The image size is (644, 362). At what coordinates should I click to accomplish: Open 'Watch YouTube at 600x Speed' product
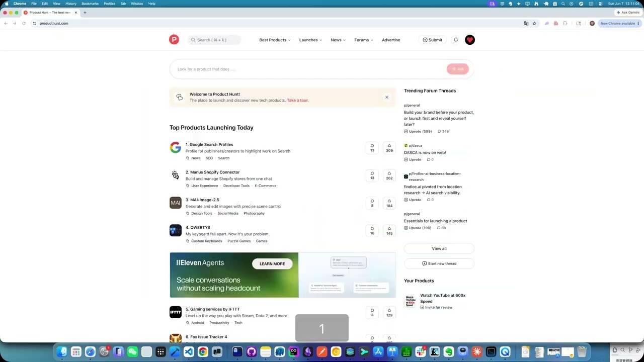[x=443, y=298]
